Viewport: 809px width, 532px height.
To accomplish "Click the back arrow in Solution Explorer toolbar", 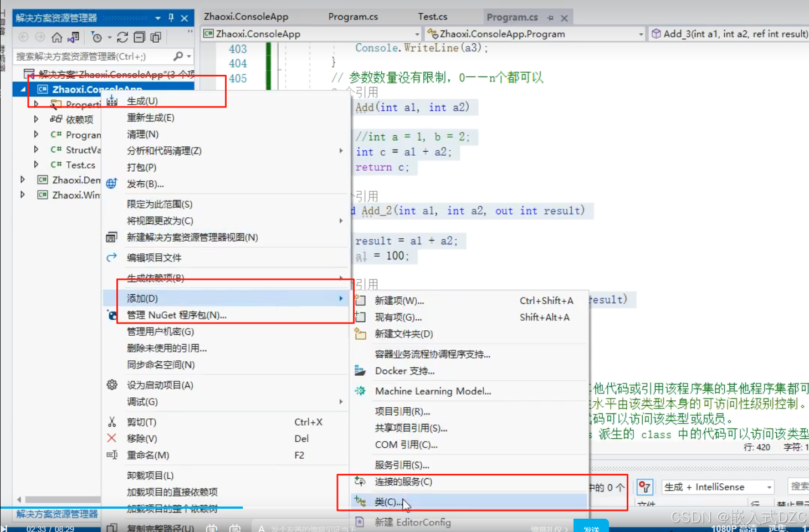I will [23, 37].
